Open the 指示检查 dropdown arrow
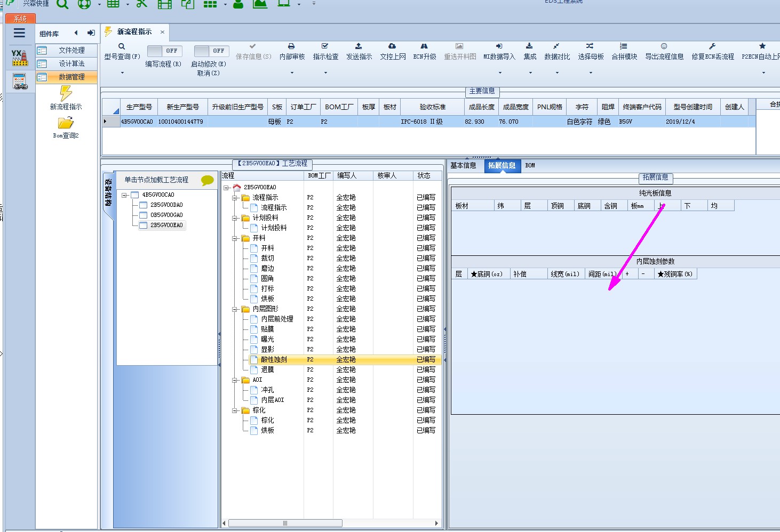The width and height of the screenshot is (780, 532). (x=325, y=72)
